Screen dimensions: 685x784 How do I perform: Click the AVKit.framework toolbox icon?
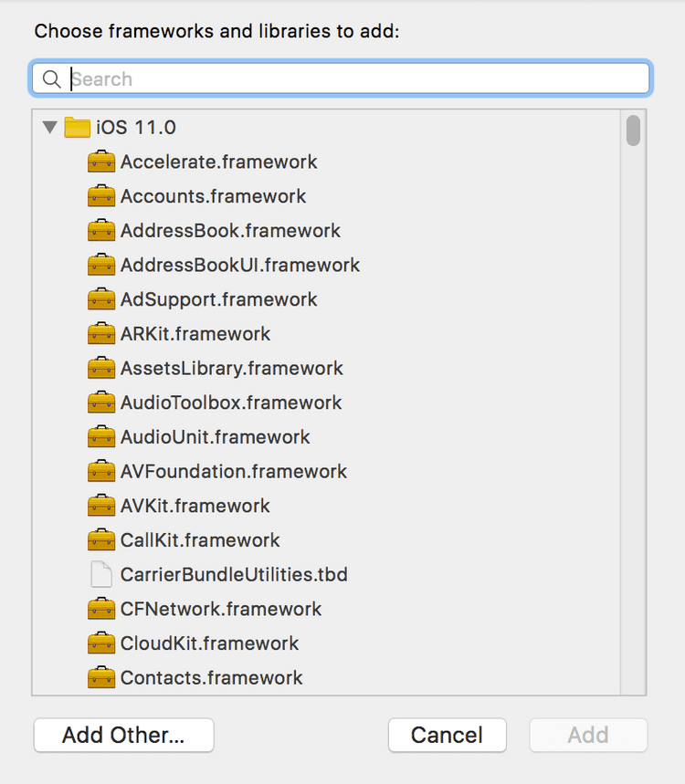click(x=101, y=506)
